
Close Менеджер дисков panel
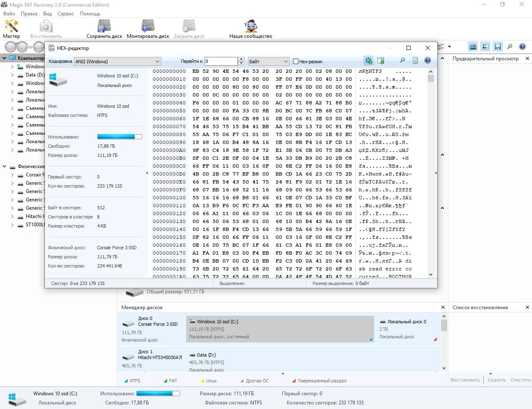point(443,307)
